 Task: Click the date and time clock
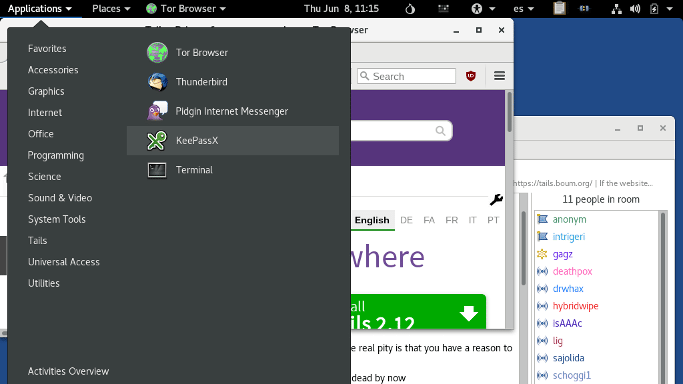click(341, 9)
